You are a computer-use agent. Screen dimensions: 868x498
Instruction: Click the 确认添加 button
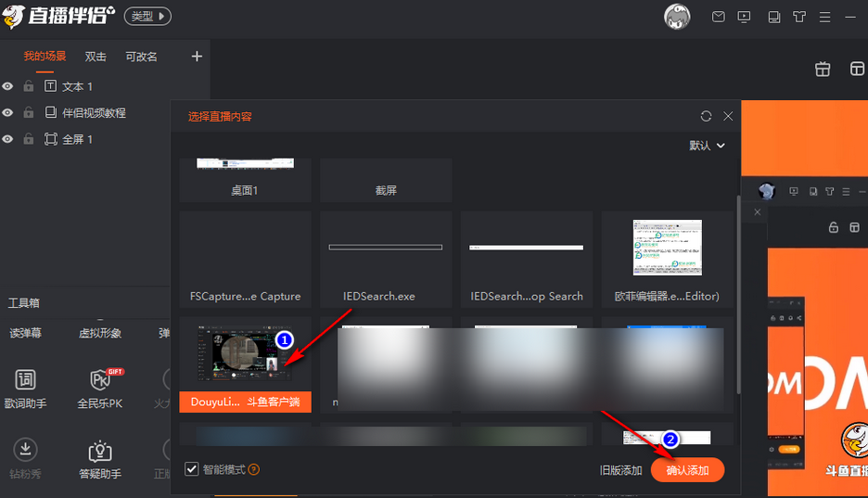click(x=687, y=470)
